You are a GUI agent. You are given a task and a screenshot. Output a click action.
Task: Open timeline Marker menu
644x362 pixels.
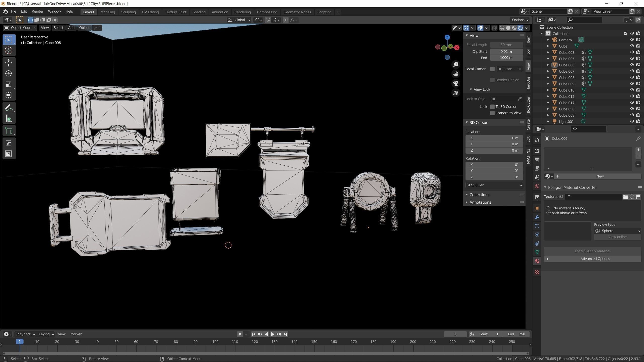coord(76,334)
